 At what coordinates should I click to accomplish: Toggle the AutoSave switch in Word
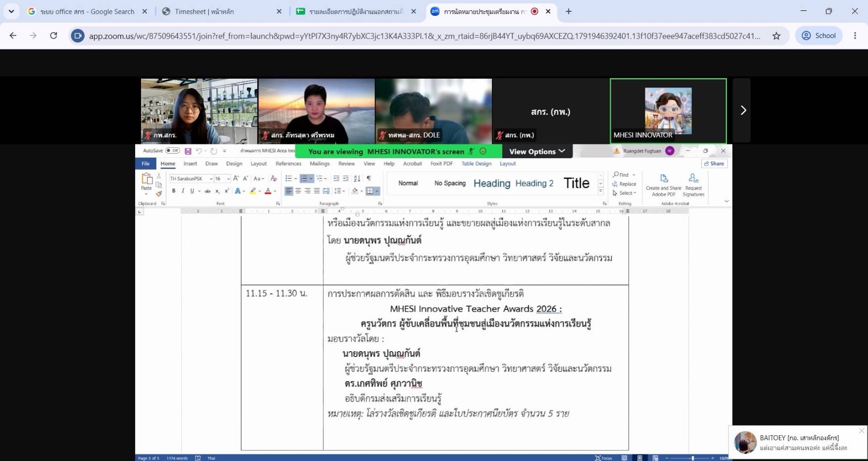pyautogui.click(x=172, y=151)
